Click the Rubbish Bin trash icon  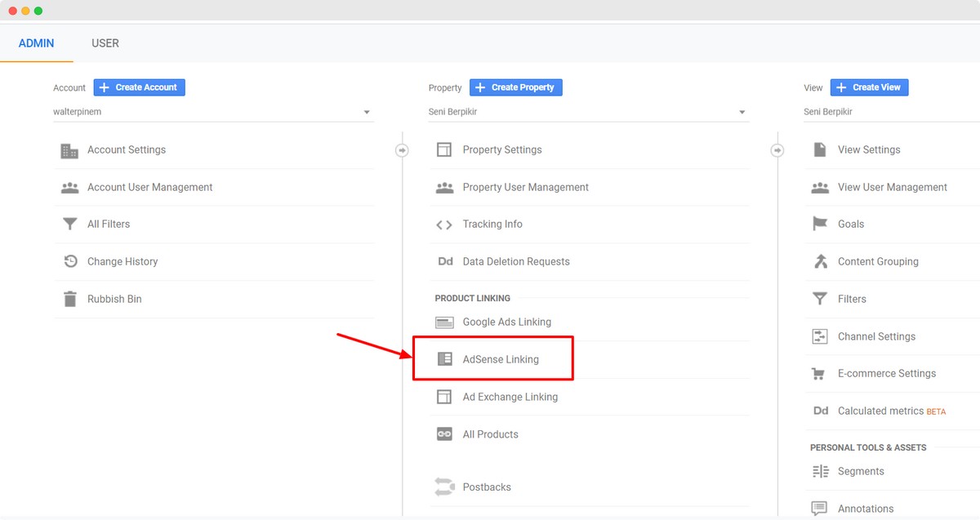click(69, 299)
